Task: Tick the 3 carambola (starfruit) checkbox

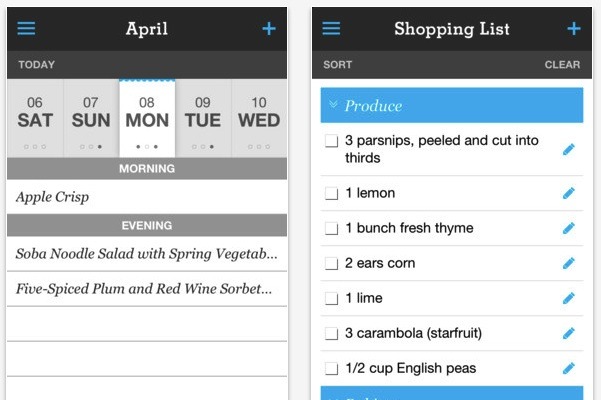Action: coord(331,333)
